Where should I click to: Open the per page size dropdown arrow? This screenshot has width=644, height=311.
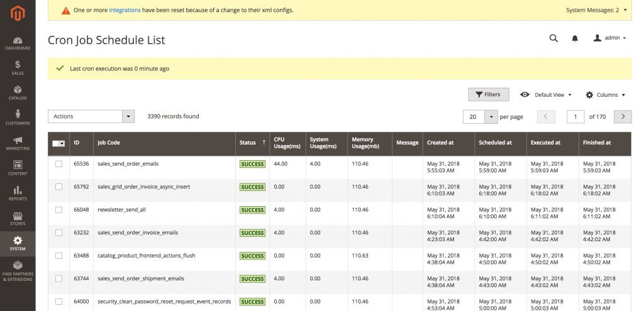[x=491, y=117]
